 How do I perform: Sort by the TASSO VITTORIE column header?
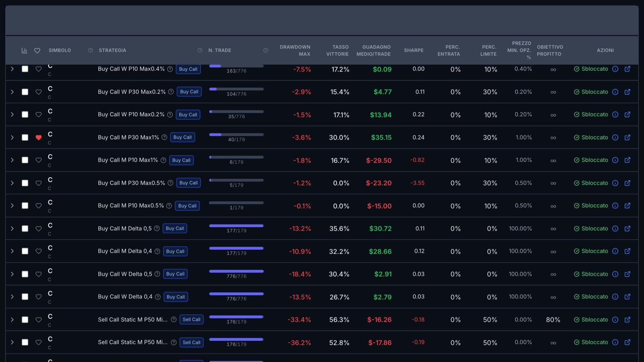(337, 51)
